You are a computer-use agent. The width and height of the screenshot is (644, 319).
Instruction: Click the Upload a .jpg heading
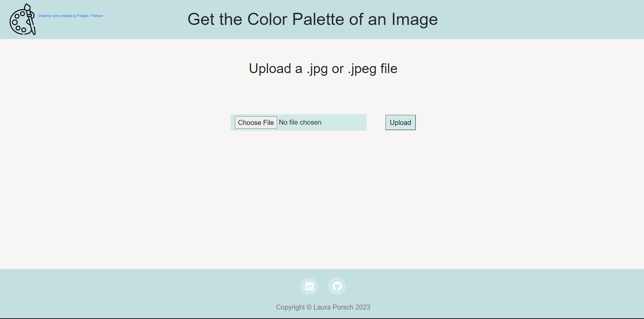coord(323,68)
